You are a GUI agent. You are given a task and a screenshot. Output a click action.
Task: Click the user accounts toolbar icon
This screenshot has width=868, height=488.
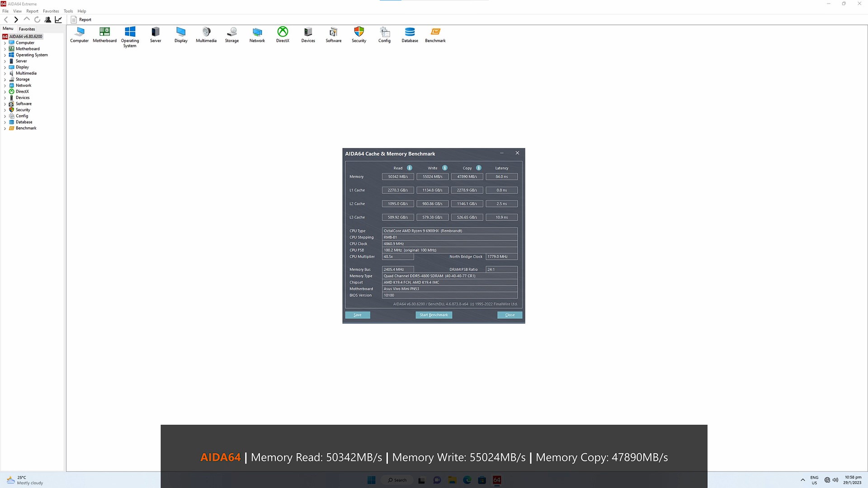pos(48,19)
